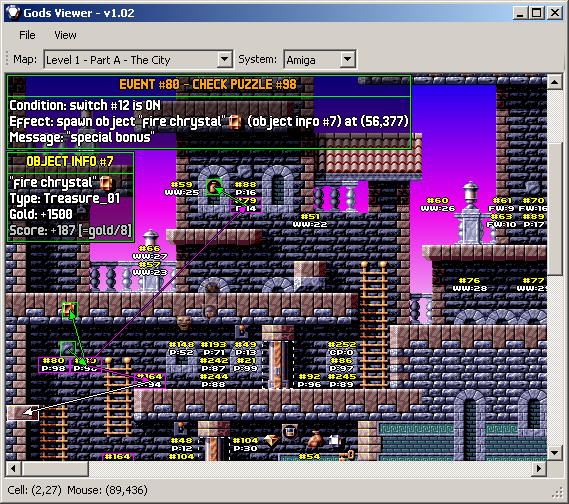Viewport: 569px width, 504px height.
Task: Select event marker #80 P:98
Action: pos(54,365)
